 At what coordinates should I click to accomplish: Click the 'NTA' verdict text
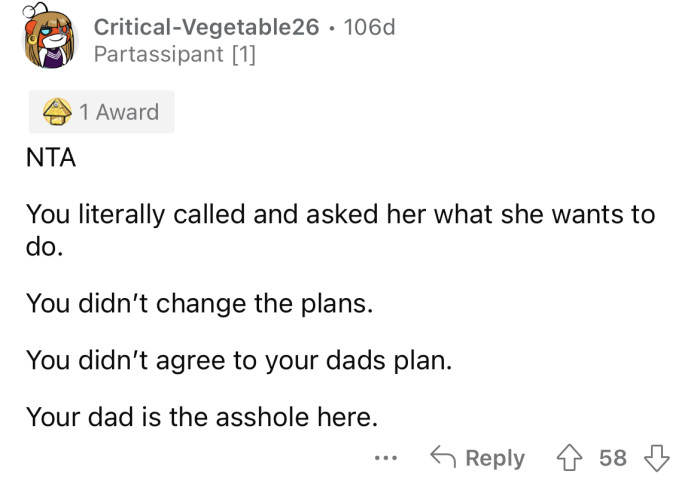pyautogui.click(x=51, y=158)
